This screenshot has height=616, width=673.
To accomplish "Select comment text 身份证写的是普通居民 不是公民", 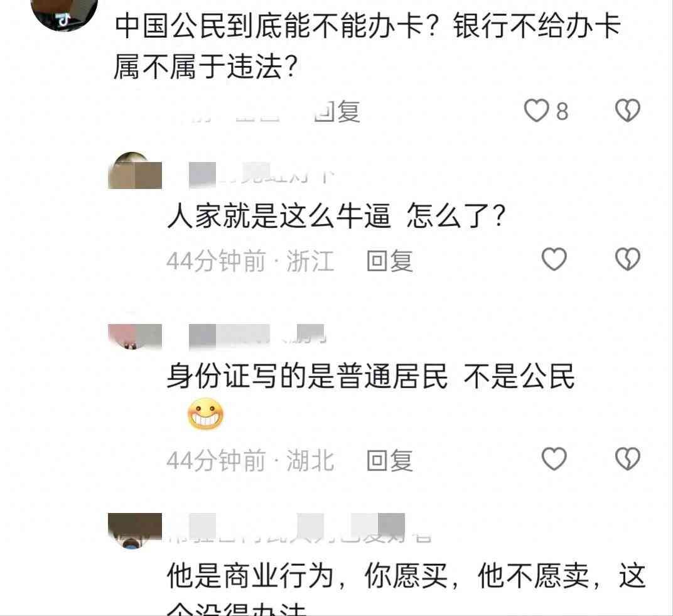I will (371, 376).
